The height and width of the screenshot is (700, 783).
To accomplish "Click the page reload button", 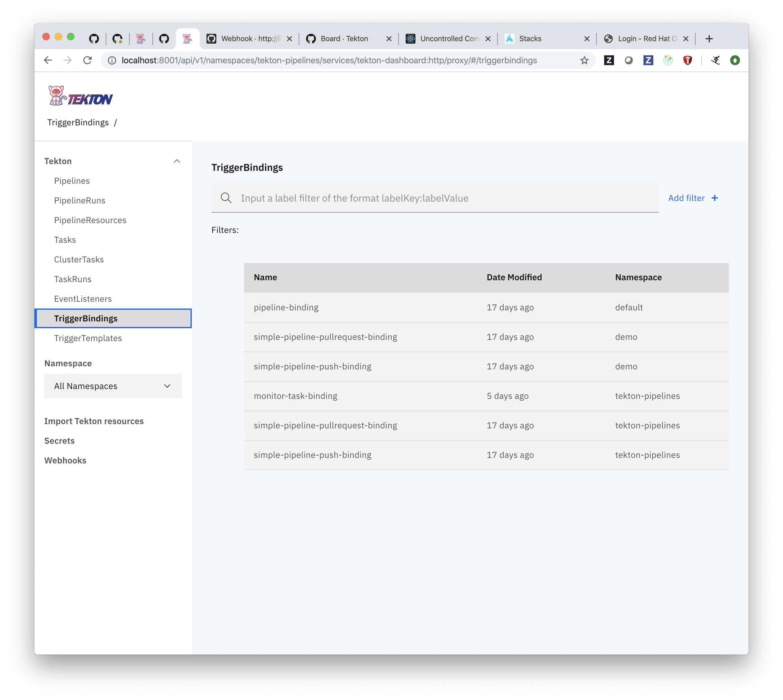I will 88,60.
